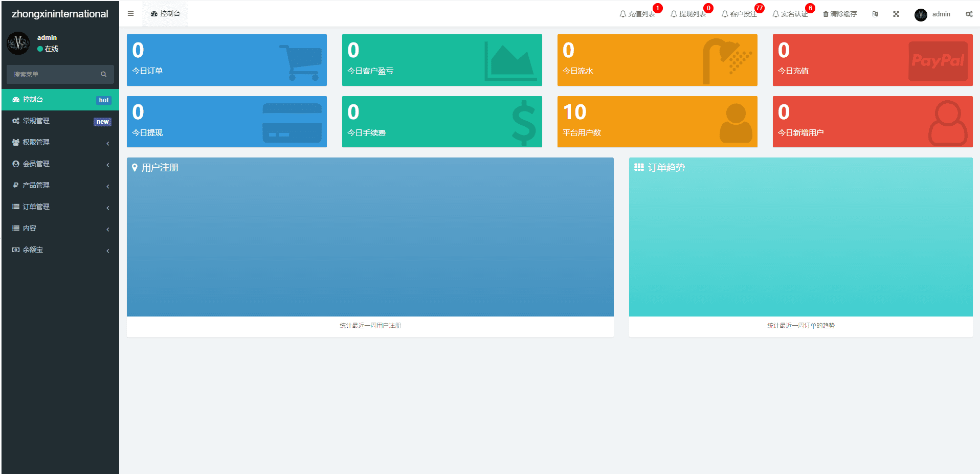The image size is (980, 474).
Task: Click admin avatar in top header
Action: tap(921, 15)
